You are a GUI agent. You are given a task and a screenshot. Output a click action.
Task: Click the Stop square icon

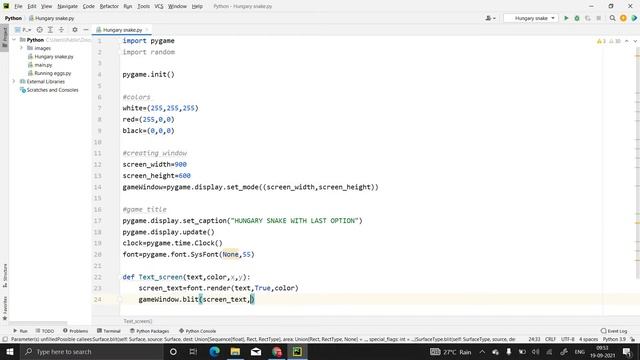pos(599,18)
